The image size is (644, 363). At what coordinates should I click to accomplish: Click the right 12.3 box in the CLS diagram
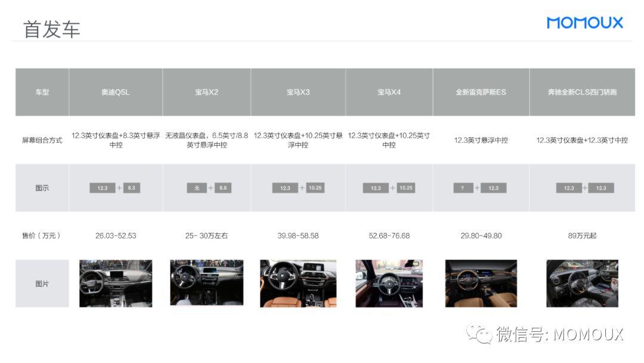[x=601, y=188]
